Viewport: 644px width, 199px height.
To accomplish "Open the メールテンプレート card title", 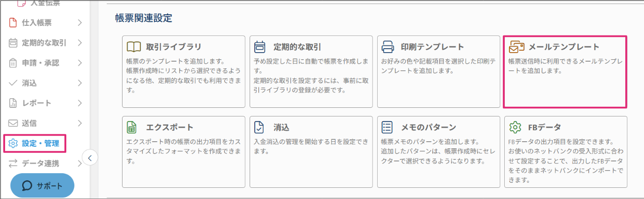I will (x=563, y=47).
